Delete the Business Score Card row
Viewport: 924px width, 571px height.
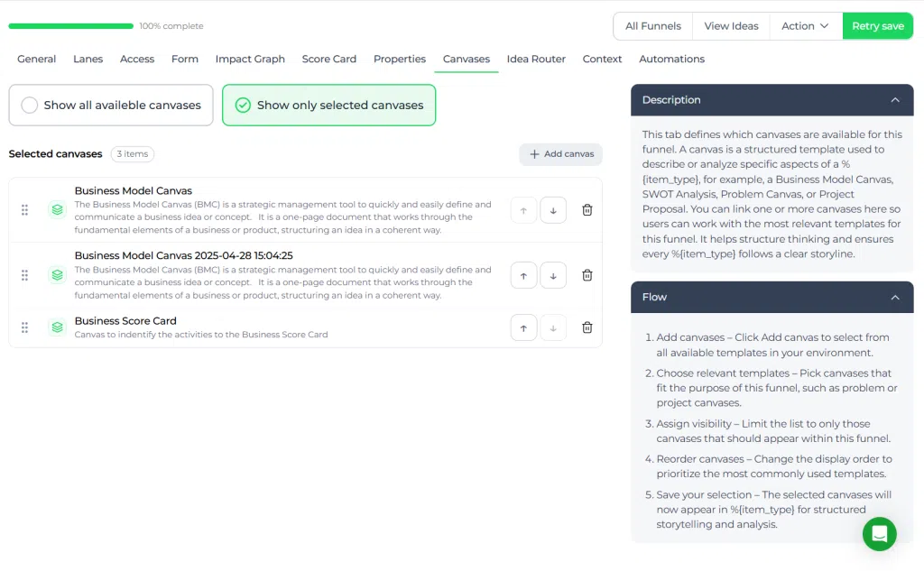[587, 327]
